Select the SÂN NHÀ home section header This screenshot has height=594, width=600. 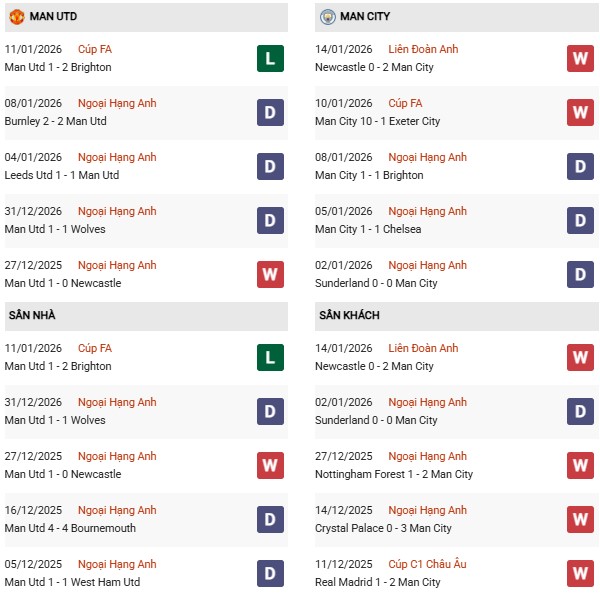coord(32,316)
